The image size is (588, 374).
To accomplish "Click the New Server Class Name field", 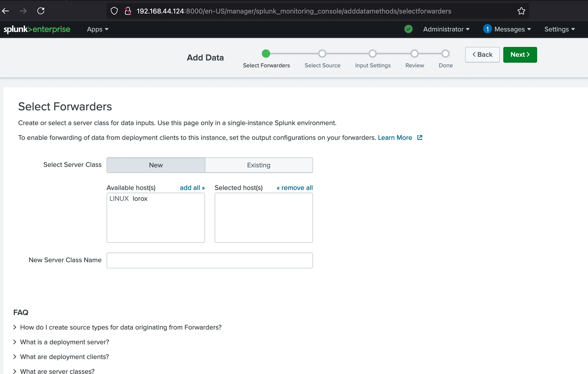I will tap(210, 260).
